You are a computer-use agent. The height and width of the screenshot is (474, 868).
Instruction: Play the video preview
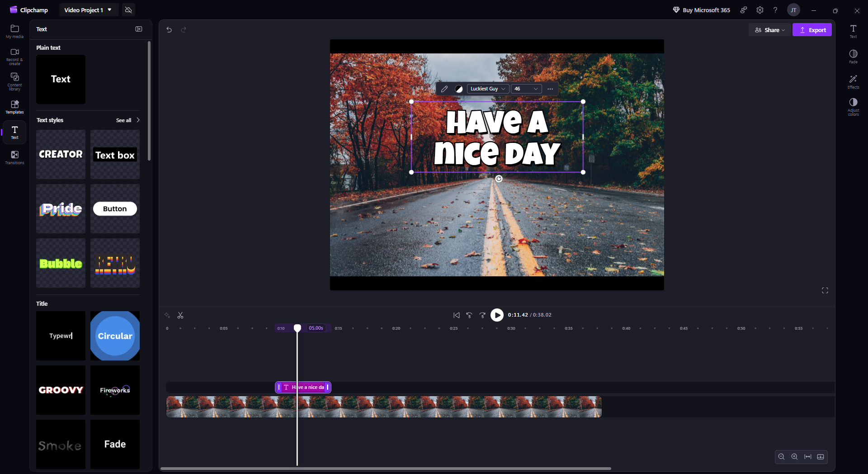pos(497,315)
